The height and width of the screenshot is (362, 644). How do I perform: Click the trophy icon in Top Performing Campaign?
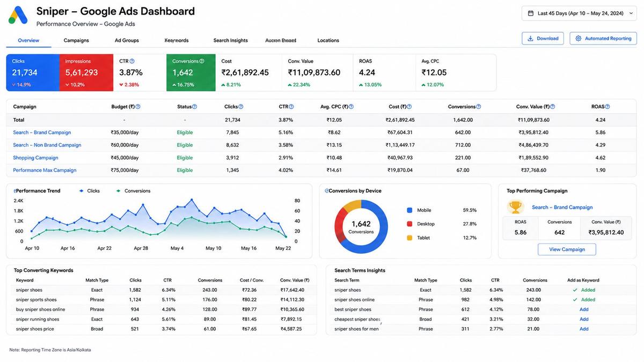click(x=515, y=207)
